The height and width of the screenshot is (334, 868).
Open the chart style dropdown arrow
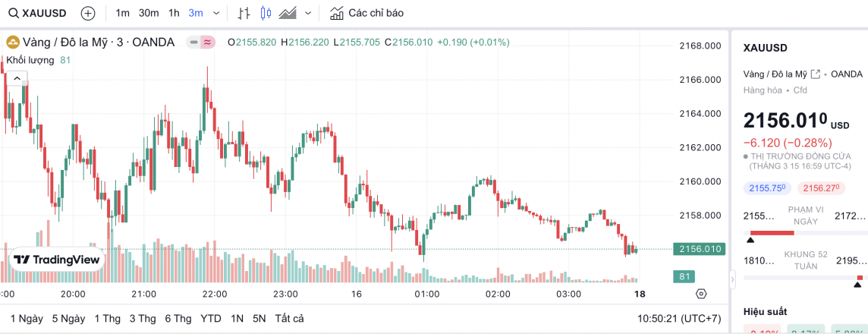tap(307, 13)
